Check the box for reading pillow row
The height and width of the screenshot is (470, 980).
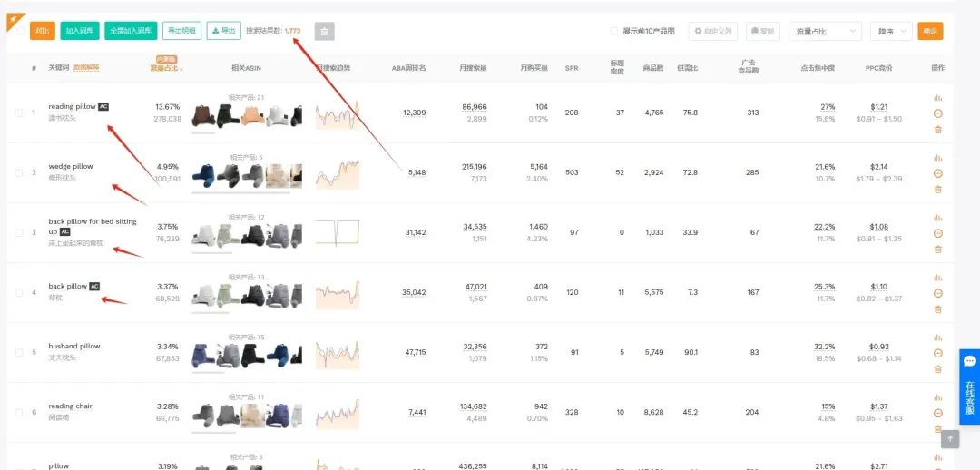[x=19, y=113]
